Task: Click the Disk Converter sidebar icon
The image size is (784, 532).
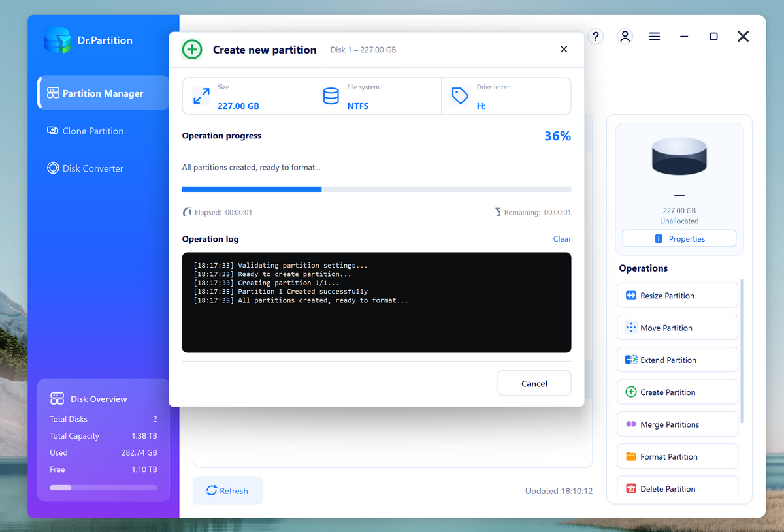Action: click(53, 168)
